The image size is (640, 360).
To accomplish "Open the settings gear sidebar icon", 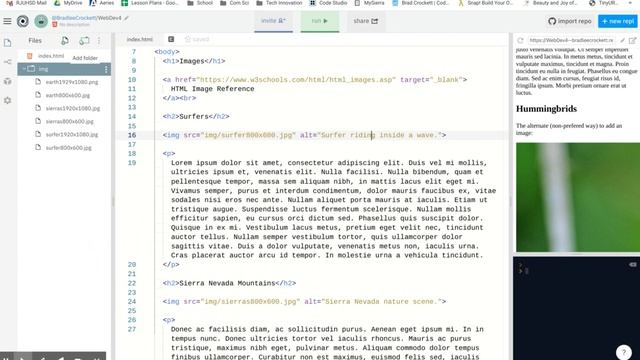I will [7, 100].
